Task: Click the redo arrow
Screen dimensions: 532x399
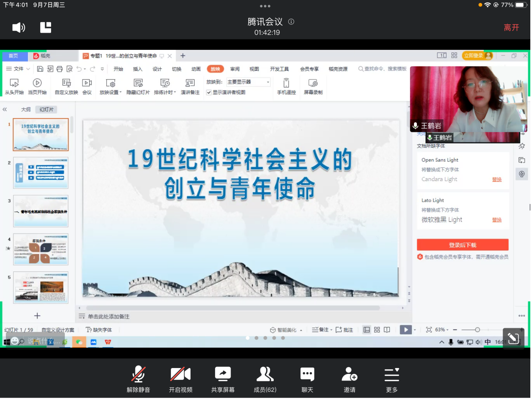Action: [93, 69]
